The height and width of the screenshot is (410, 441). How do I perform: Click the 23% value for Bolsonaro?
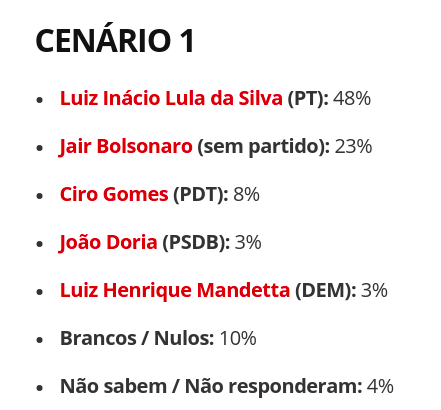pos(353,147)
